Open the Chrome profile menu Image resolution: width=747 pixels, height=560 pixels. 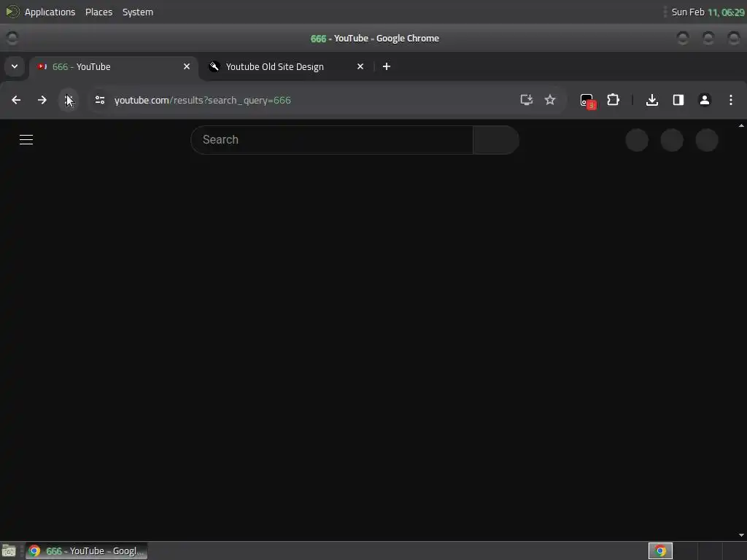pyautogui.click(x=705, y=100)
